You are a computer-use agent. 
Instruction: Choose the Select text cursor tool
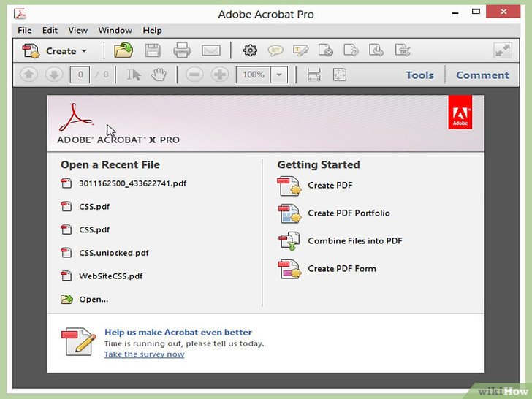pos(134,75)
